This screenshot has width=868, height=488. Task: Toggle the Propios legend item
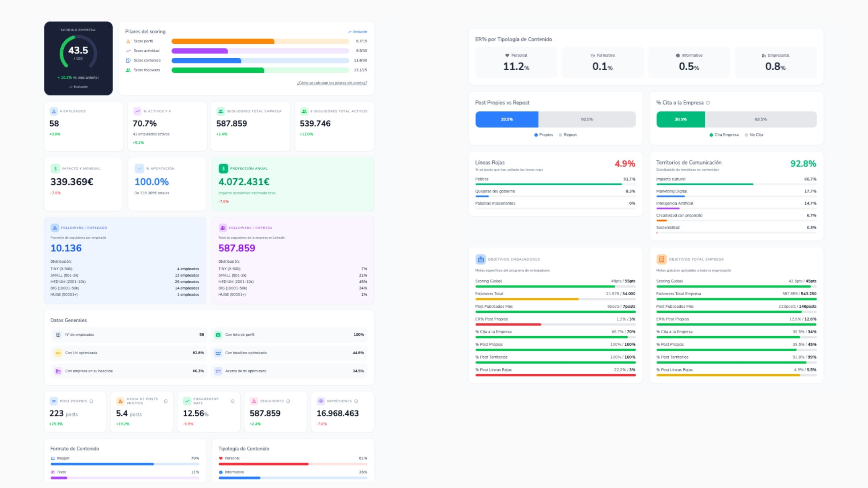point(543,135)
